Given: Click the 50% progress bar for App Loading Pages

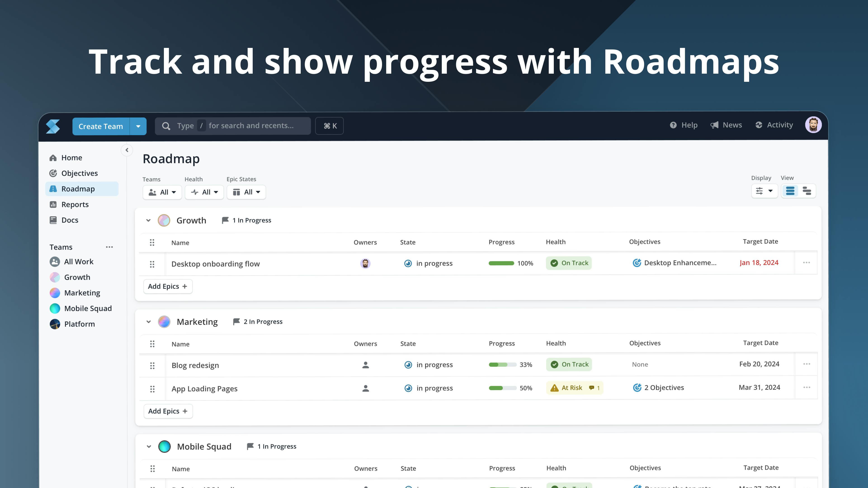Looking at the screenshot, I should tap(502, 388).
